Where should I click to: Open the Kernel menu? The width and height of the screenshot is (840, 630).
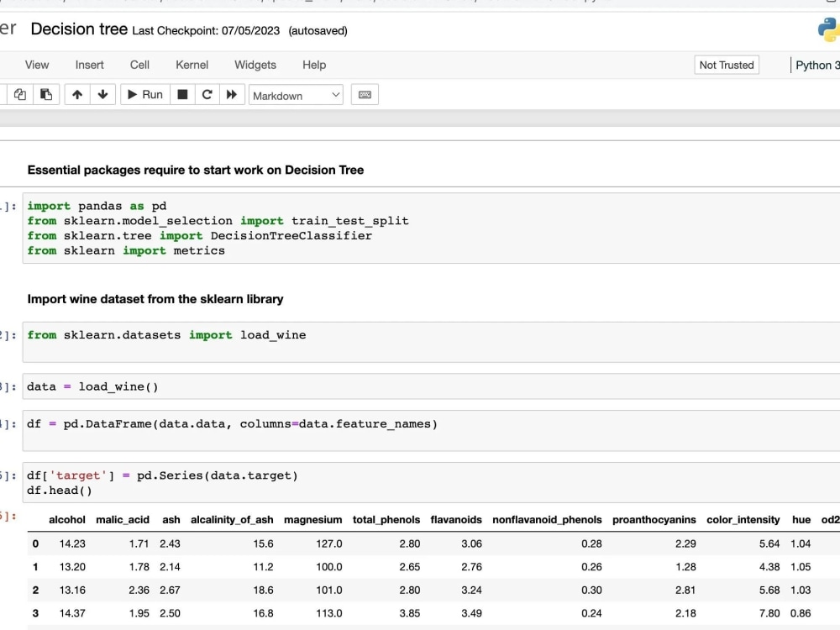click(x=192, y=65)
